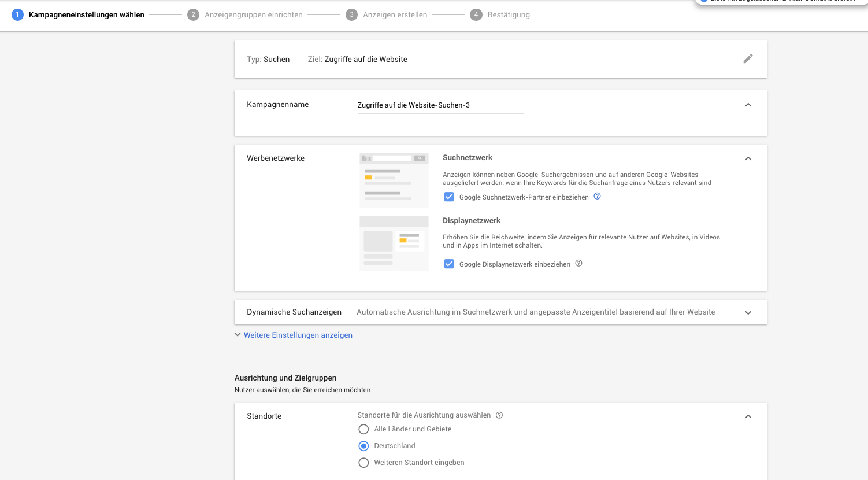This screenshot has height=480, width=868.
Task: Go to step Anzeigengruppen einrichten
Action: point(245,14)
